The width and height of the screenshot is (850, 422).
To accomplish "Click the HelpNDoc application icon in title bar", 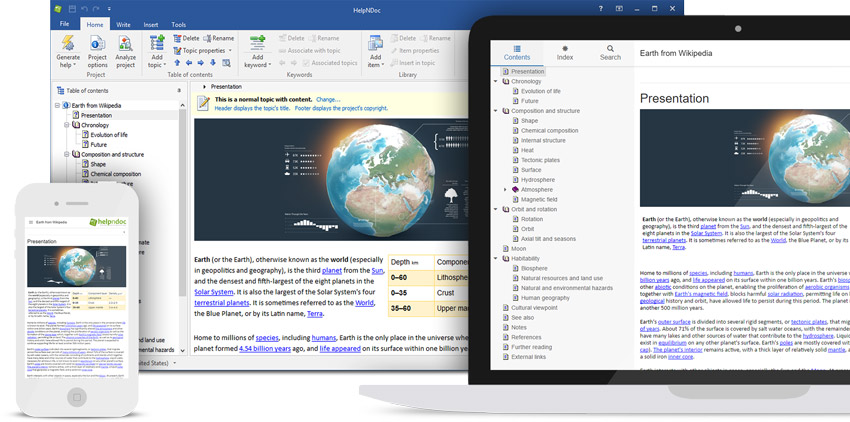I will [58, 9].
